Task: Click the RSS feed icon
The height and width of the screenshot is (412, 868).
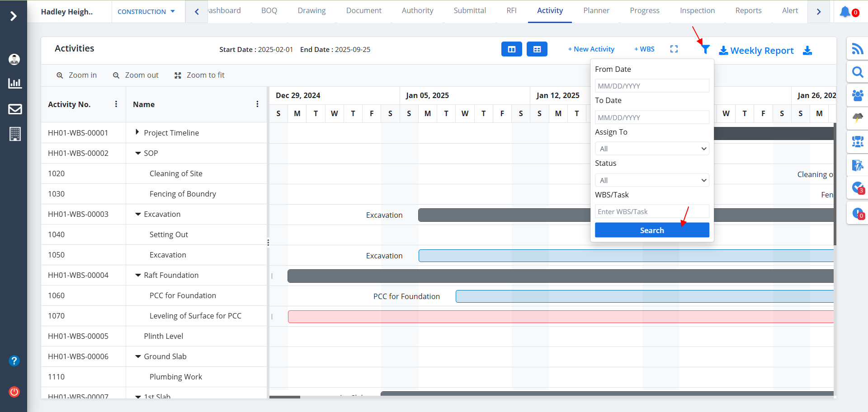Action: pos(857,48)
